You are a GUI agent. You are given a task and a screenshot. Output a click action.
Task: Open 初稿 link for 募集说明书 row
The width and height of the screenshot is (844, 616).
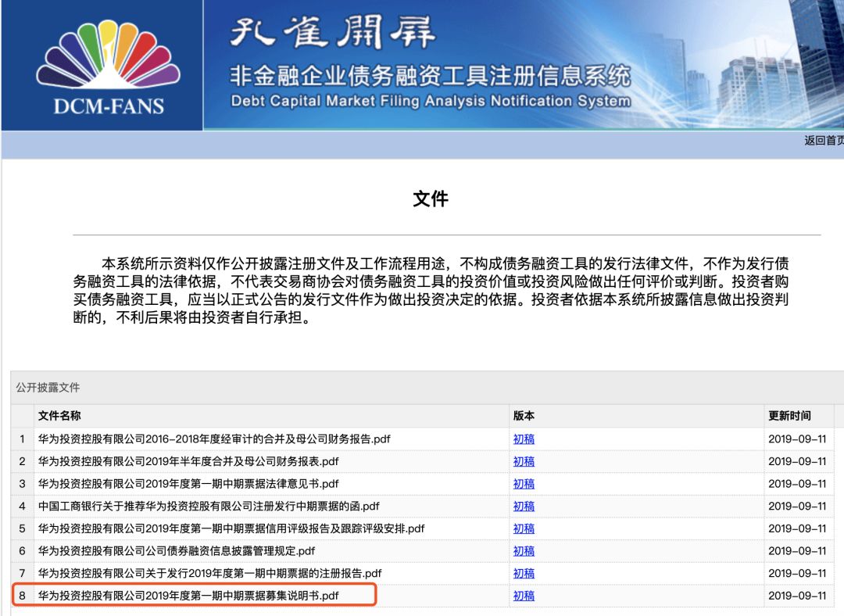click(524, 596)
